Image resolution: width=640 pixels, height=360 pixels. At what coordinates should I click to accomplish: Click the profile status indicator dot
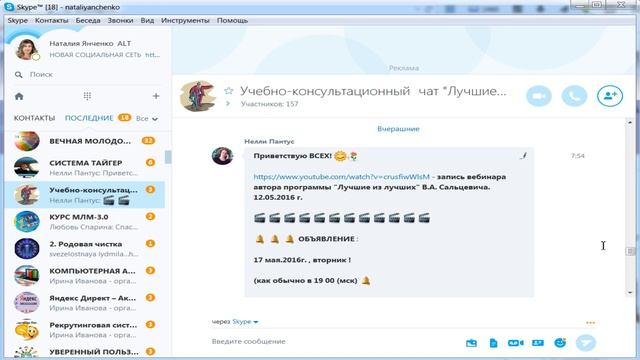pyautogui.click(x=36, y=57)
